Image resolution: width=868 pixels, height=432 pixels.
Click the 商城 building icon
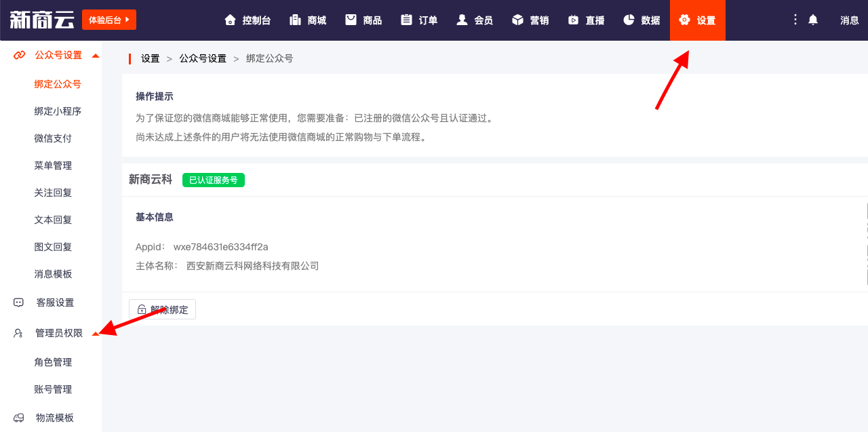[x=295, y=20]
